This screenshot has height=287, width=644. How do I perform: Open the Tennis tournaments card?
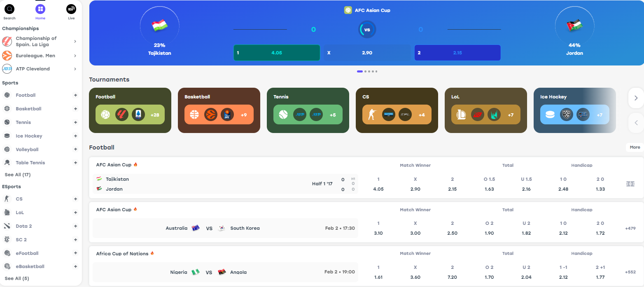click(x=308, y=110)
